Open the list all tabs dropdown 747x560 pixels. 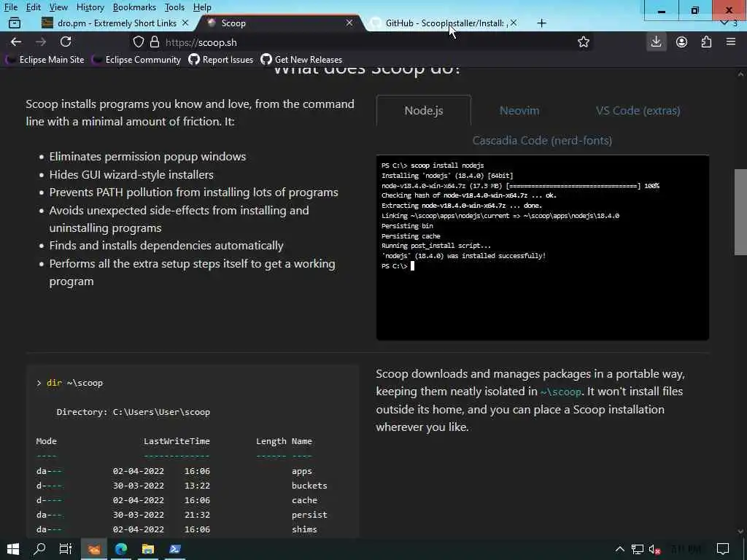[724, 23]
